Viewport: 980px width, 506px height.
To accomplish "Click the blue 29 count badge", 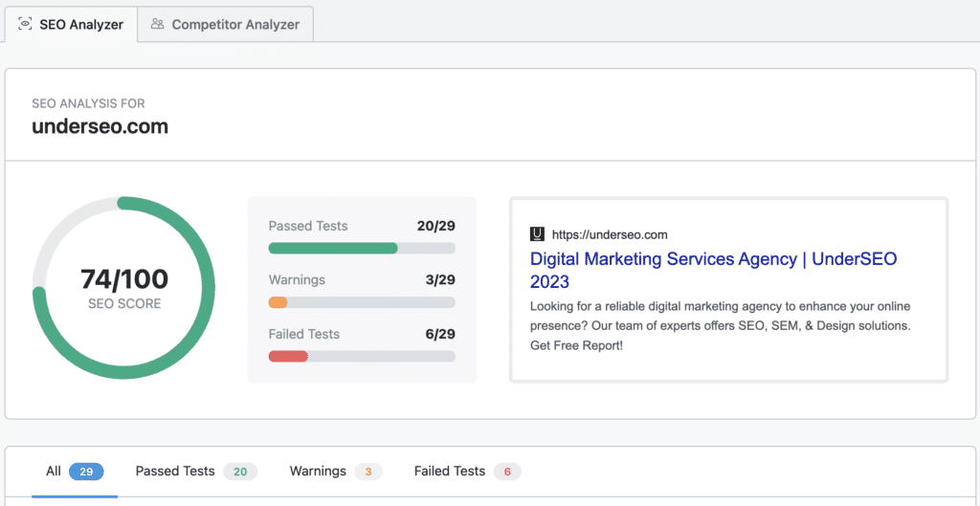I will (86, 472).
